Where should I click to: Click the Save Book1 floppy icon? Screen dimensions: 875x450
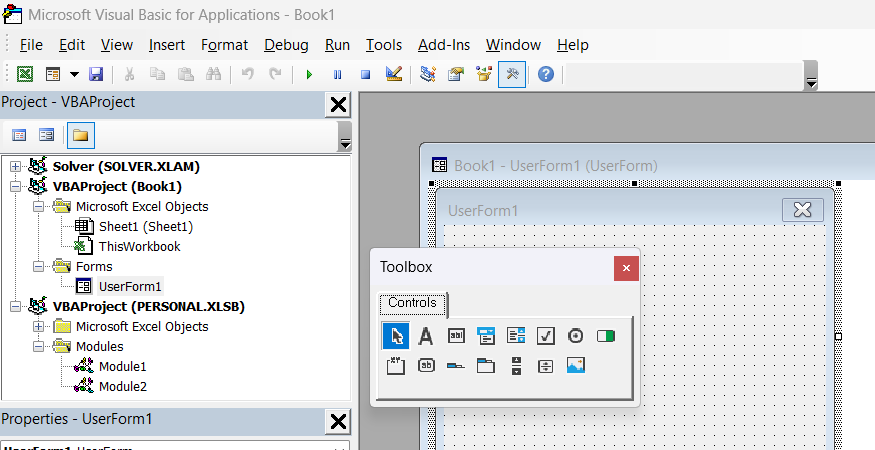96,74
